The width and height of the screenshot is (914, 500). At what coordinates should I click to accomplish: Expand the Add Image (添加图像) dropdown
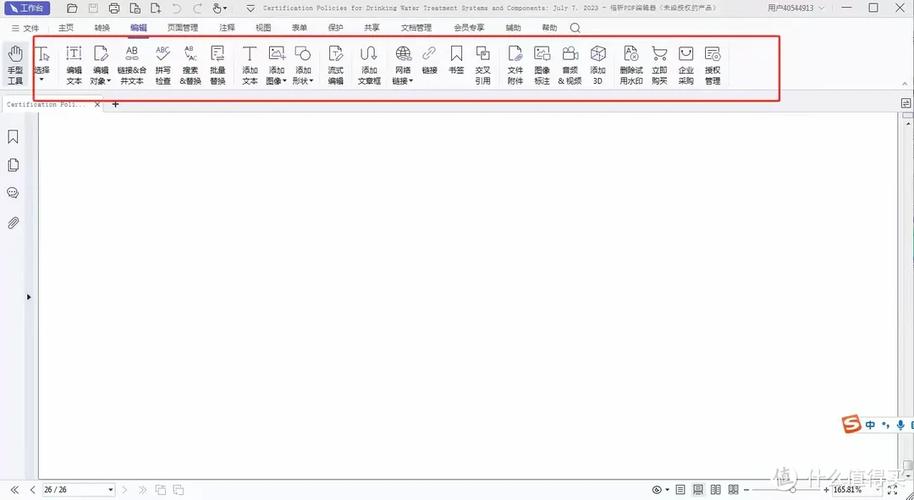(284, 81)
